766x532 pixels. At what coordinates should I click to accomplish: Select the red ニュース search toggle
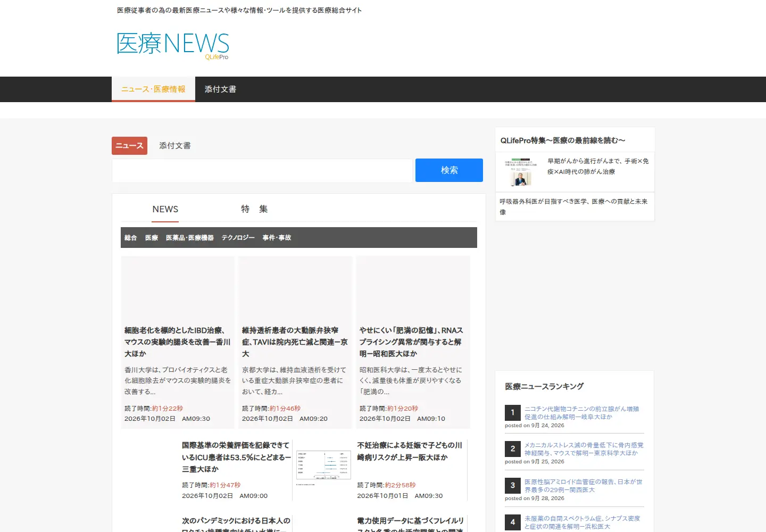[x=129, y=146]
